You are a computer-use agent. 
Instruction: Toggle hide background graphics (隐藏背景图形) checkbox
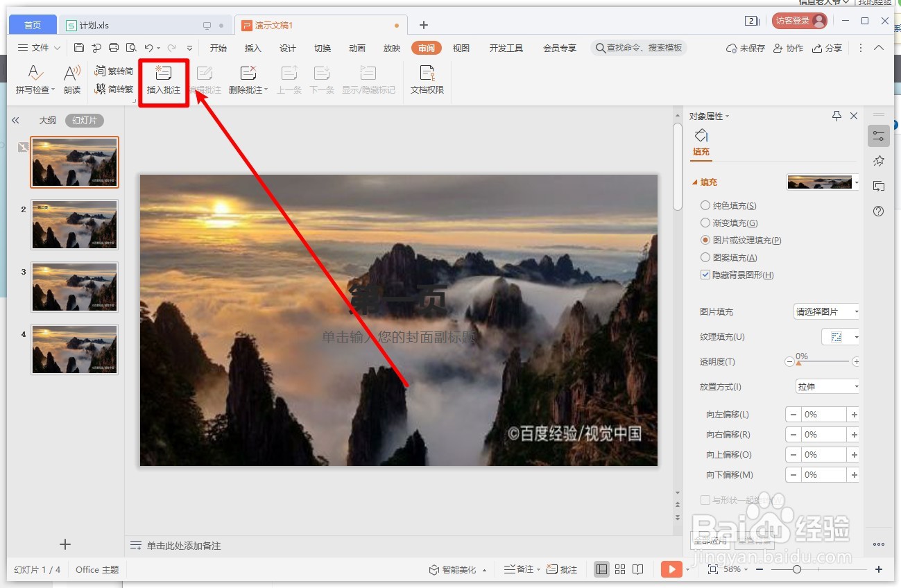(x=705, y=275)
